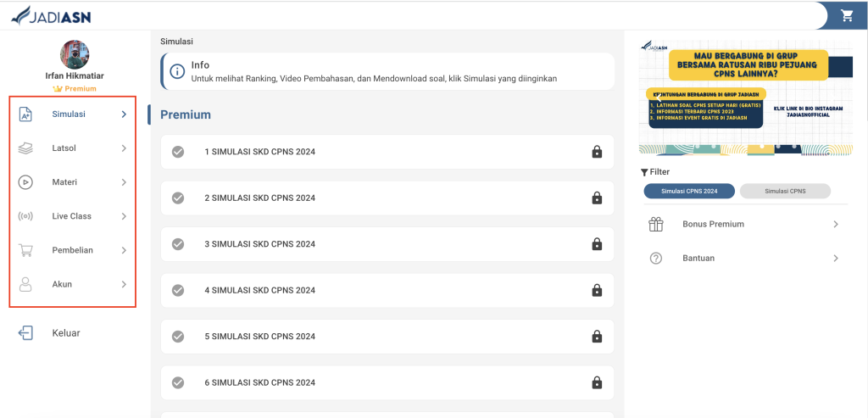Click the Pembelian cart icon in sidebar
868x418 pixels.
coord(25,250)
